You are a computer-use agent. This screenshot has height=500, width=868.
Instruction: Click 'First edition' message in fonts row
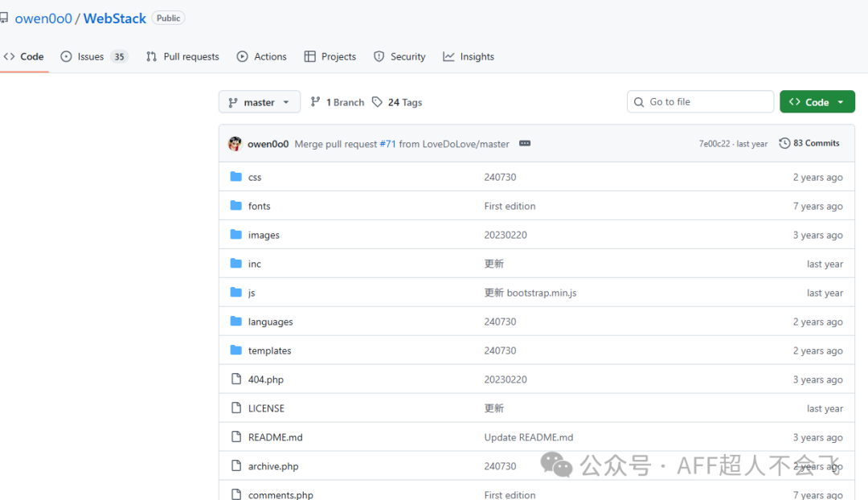click(510, 206)
